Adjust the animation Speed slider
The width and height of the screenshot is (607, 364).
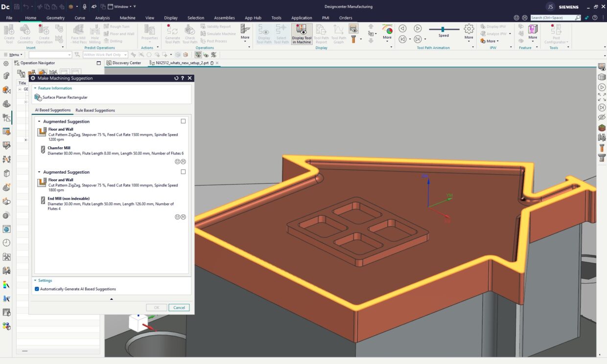coord(443,29)
